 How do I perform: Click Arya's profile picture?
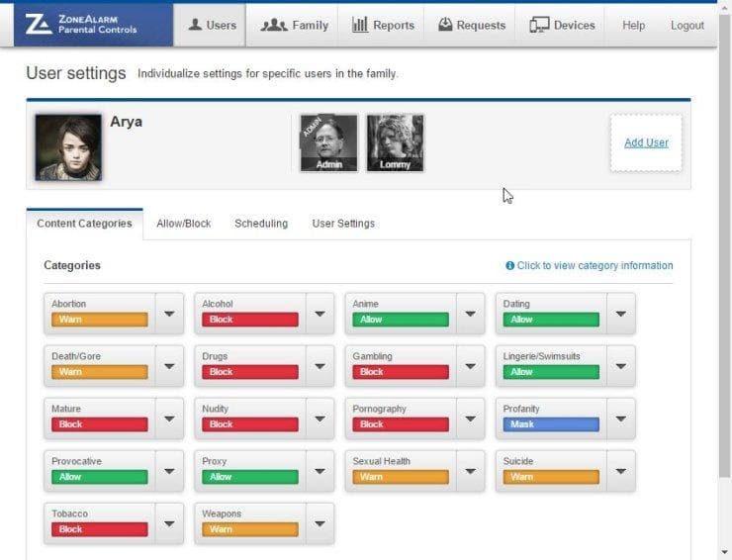pyautogui.click(x=68, y=147)
